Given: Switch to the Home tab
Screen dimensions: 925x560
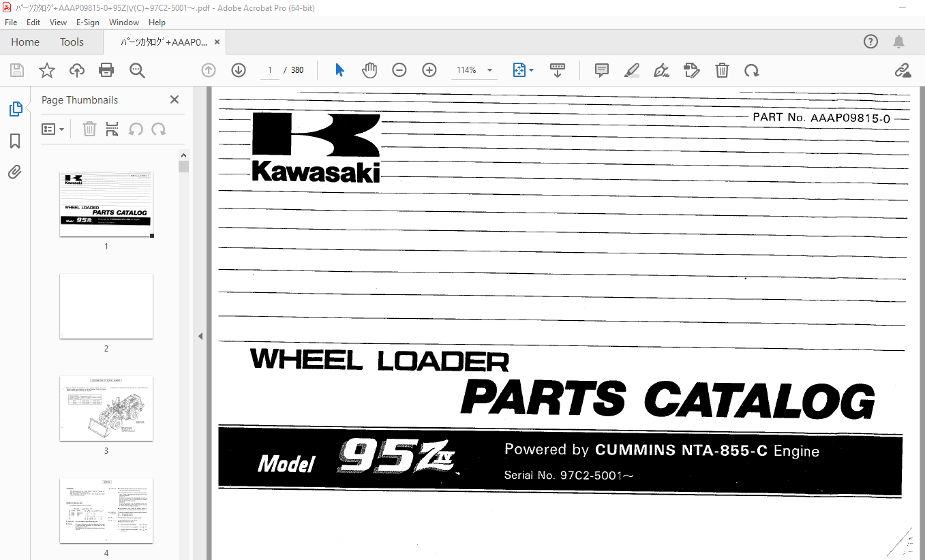Looking at the screenshot, I should (25, 42).
